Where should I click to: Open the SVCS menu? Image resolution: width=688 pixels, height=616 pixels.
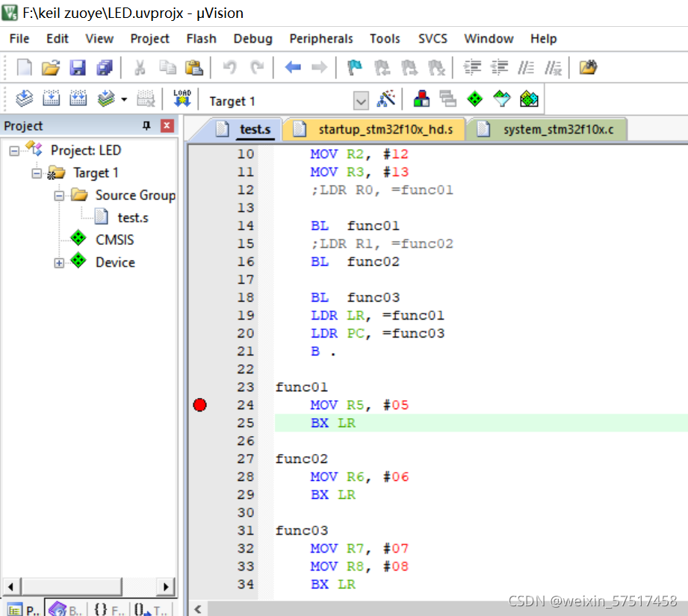click(433, 39)
